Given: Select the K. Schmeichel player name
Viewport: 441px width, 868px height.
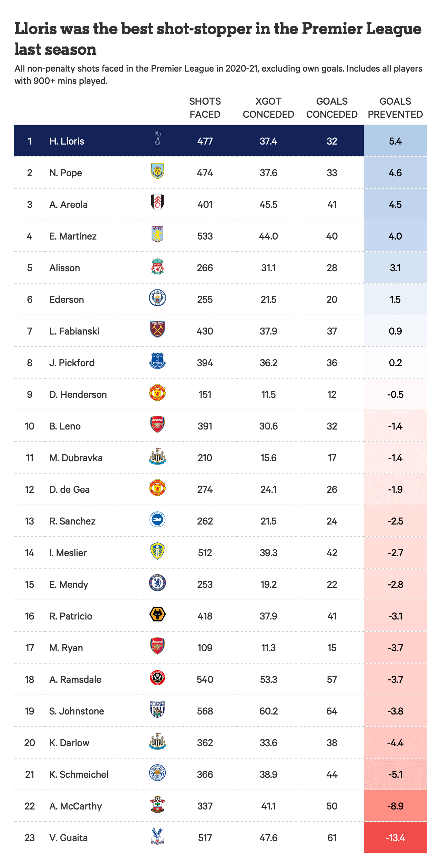Looking at the screenshot, I should point(79,774).
